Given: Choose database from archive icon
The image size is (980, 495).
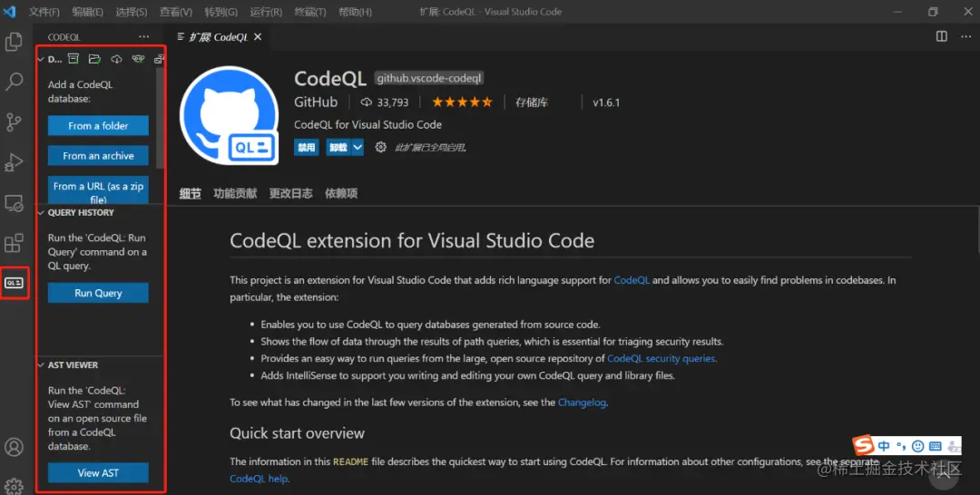Looking at the screenshot, I should [73, 59].
